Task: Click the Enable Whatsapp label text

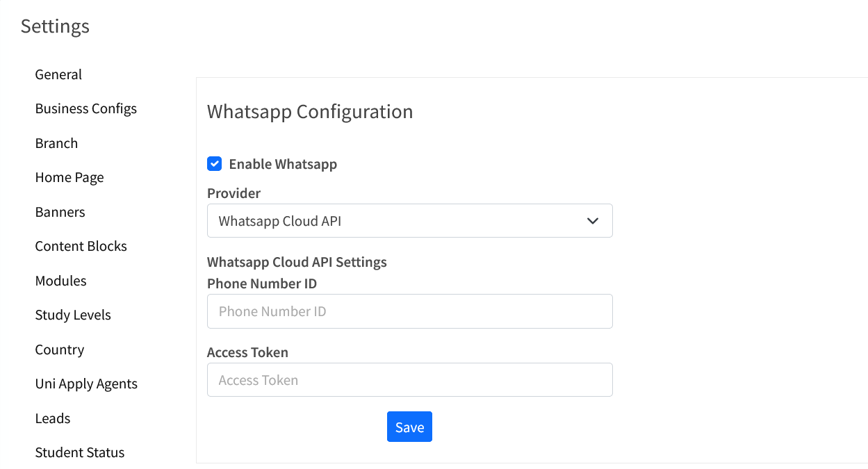Action: 283,164
